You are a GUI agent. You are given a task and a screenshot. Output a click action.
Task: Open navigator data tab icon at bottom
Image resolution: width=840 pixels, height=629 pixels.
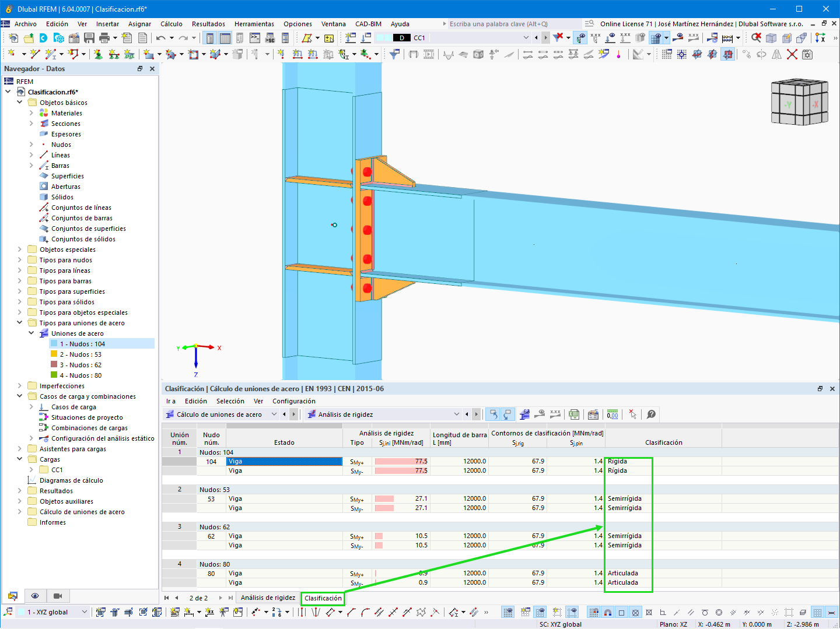tap(12, 596)
